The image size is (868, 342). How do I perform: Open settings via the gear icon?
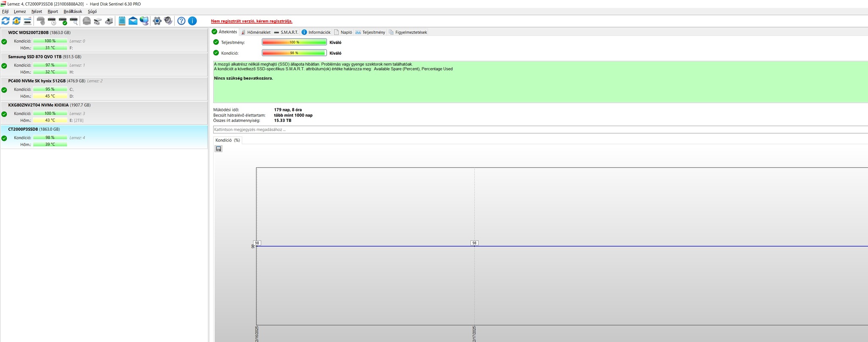[157, 21]
